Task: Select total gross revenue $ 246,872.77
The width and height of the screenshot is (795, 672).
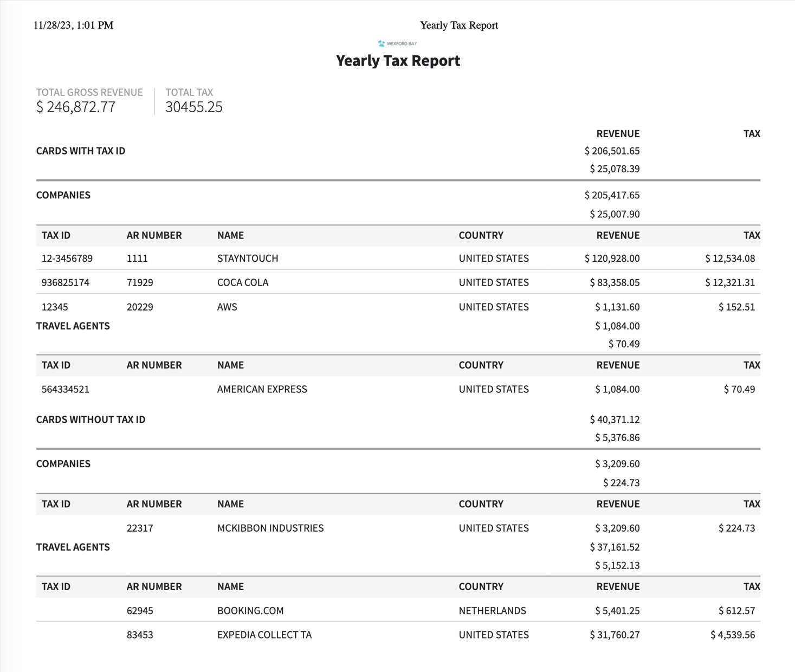Action: pos(76,107)
